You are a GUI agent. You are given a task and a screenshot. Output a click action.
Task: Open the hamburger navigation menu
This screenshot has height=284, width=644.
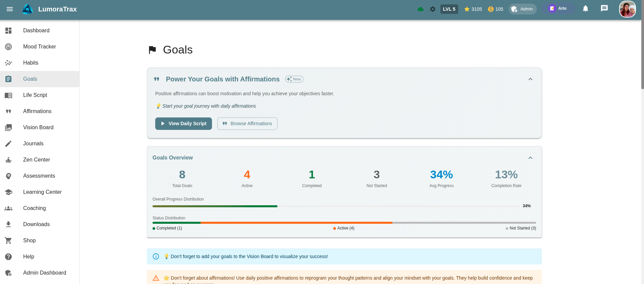click(x=10, y=9)
